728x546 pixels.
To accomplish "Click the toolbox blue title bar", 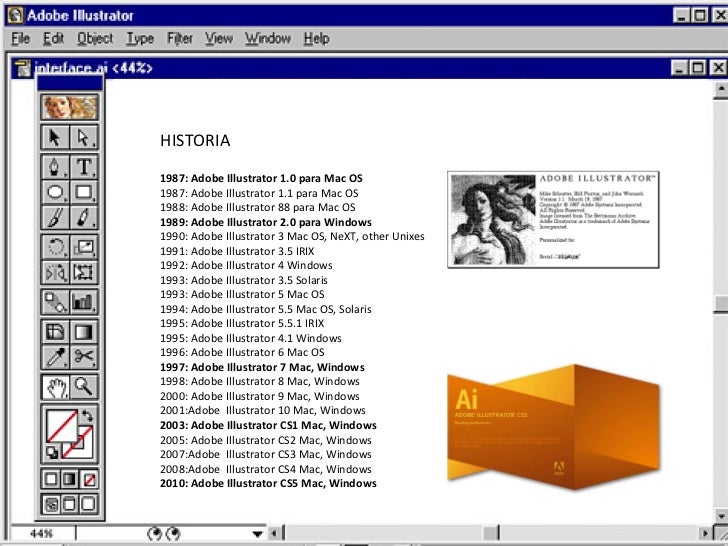I will 70,84.
